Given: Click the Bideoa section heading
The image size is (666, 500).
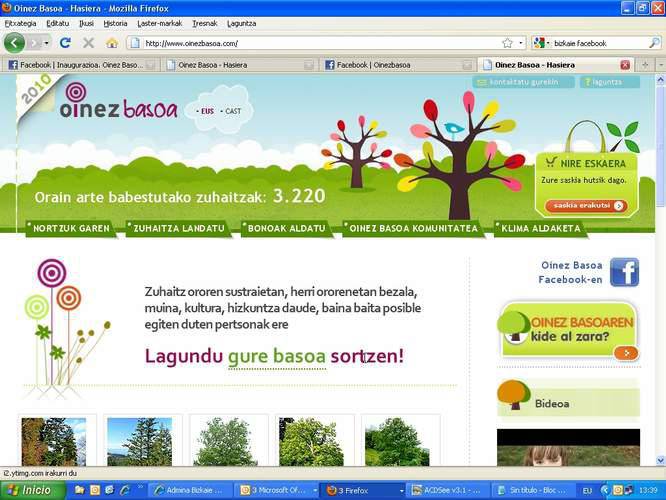Looking at the screenshot, I should [x=552, y=404].
